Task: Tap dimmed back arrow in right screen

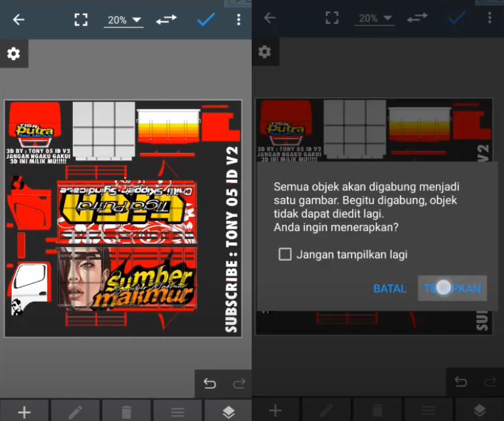Action: [269, 18]
